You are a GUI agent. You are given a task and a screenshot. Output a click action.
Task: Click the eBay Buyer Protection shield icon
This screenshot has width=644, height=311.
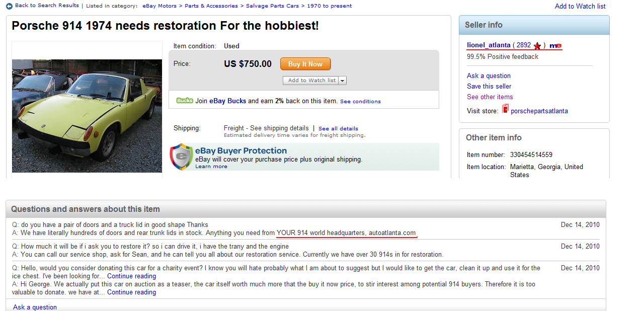tap(181, 157)
